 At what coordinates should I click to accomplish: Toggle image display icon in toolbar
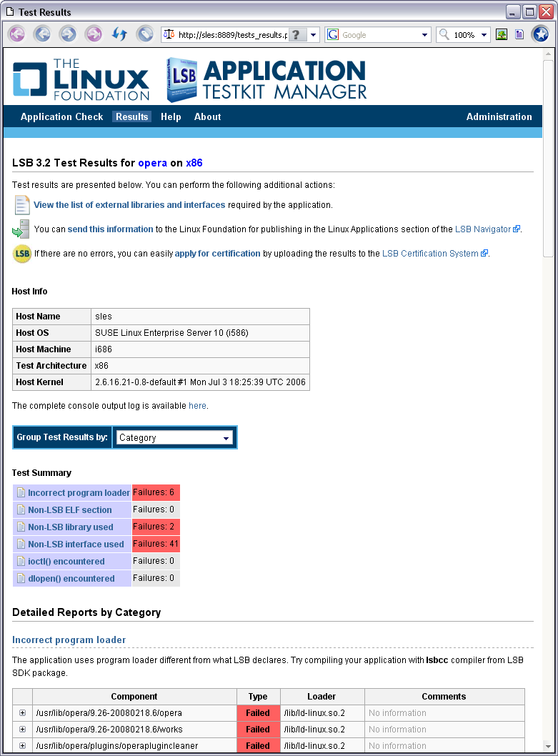tap(502, 35)
